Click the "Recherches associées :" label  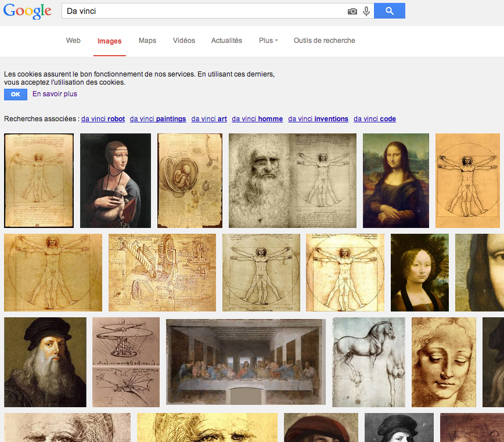coord(42,119)
